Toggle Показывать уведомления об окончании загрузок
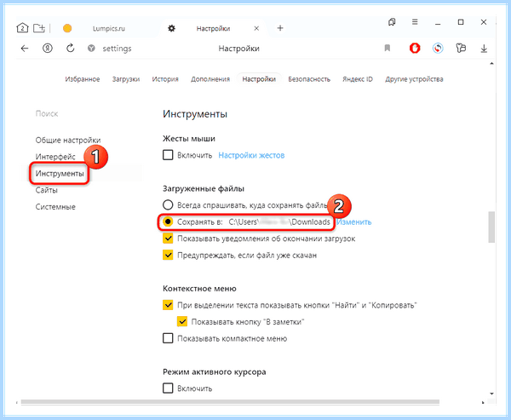The height and width of the screenshot is (420, 511). 168,239
